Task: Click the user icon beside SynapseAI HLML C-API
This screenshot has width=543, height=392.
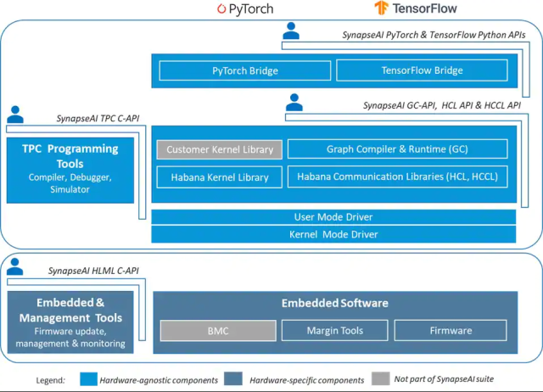Action: (x=15, y=266)
